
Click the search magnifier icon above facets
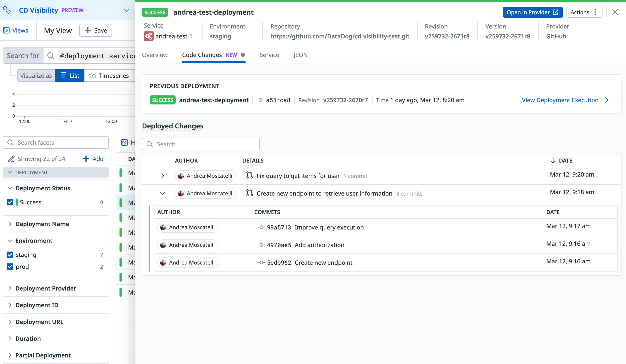point(10,142)
